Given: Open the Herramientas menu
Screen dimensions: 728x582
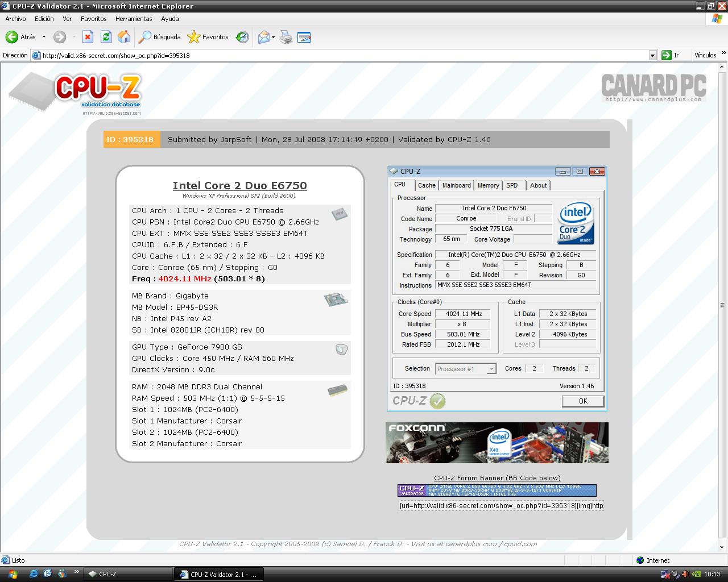Looking at the screenshot, I should coord(134,19).
